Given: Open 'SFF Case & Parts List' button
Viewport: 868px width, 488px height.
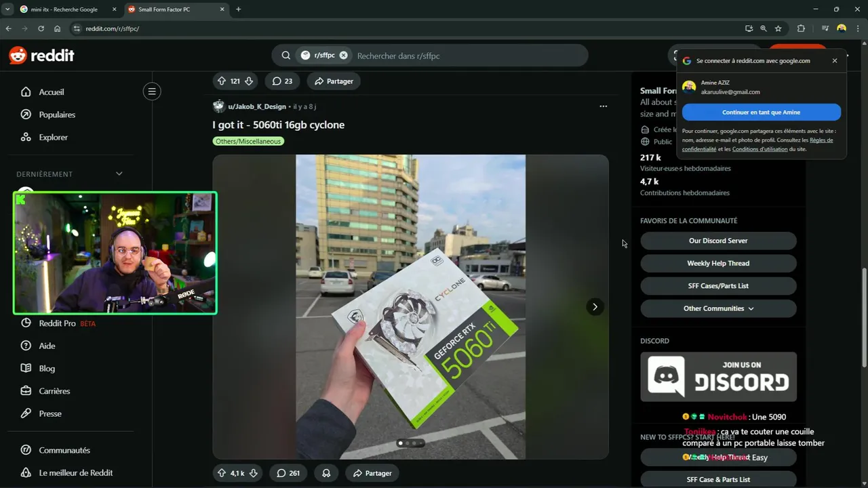Looking at the screenshot, I should pos(718,479).
